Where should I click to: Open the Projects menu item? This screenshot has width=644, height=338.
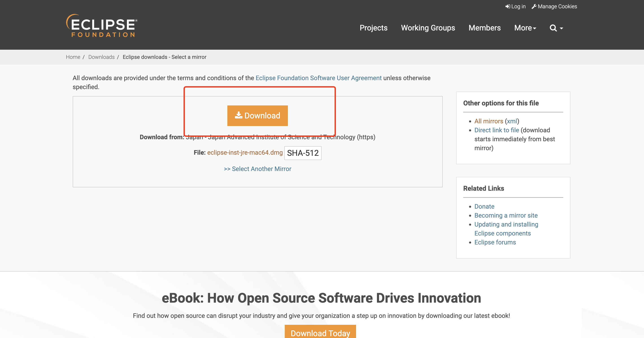click(x=373, y=28)
